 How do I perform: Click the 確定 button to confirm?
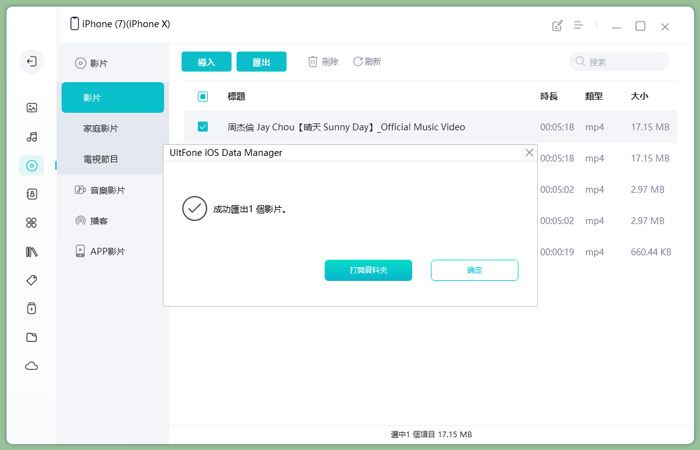474,270
